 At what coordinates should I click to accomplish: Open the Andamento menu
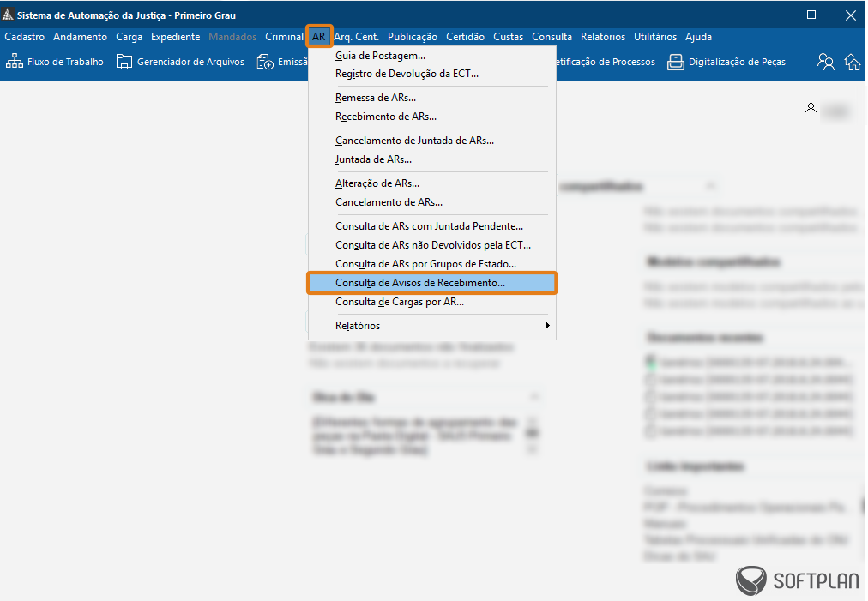pos(81,37)
